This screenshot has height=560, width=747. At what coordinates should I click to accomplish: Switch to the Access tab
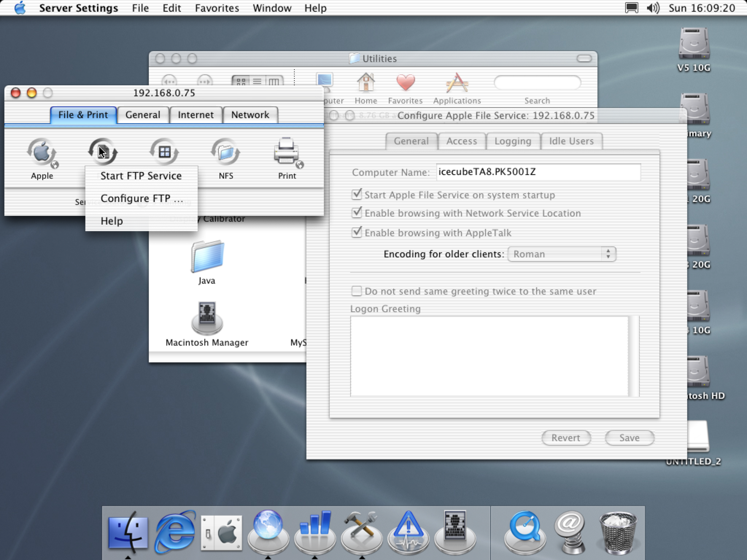click(462, 141)
